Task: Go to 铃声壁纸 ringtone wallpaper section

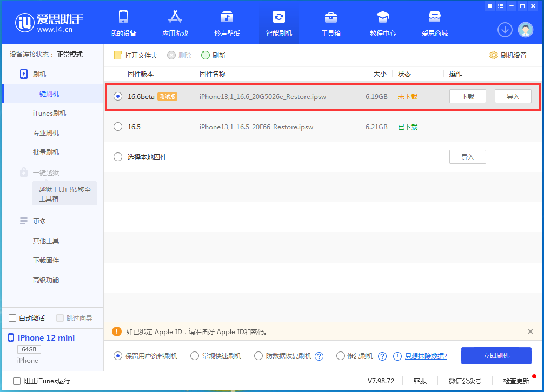Action: point(227,17)
